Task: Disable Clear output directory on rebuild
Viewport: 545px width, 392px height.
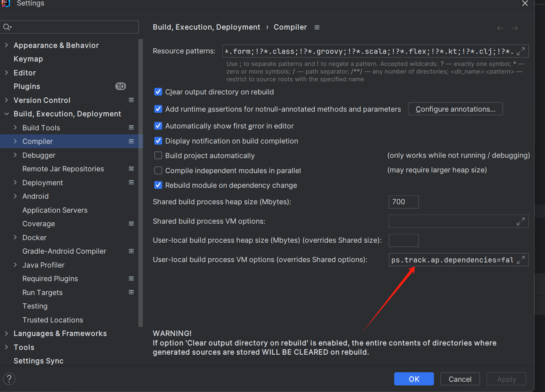Action: coord(158,92)
